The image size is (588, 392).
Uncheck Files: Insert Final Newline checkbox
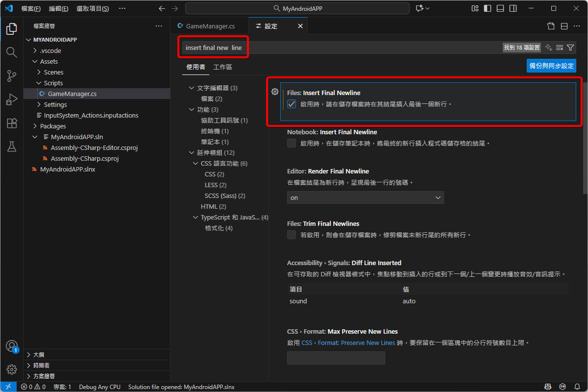click(292, 104)
